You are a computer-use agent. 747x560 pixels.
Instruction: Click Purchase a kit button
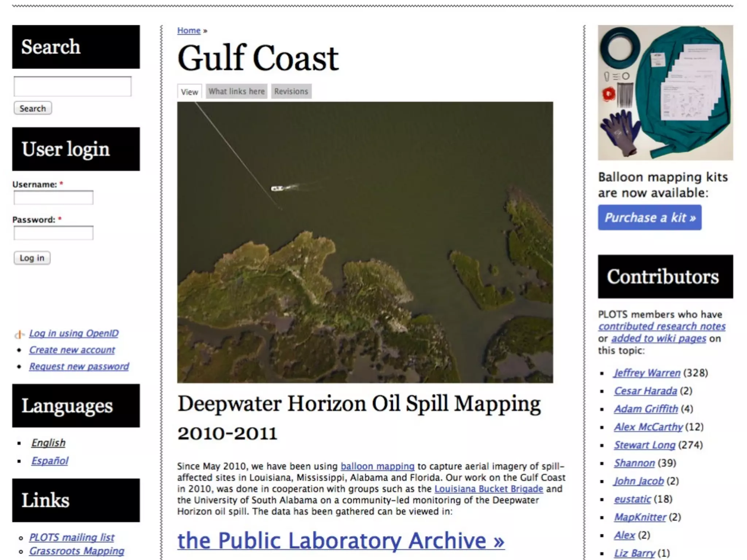(x=649, y=218)
